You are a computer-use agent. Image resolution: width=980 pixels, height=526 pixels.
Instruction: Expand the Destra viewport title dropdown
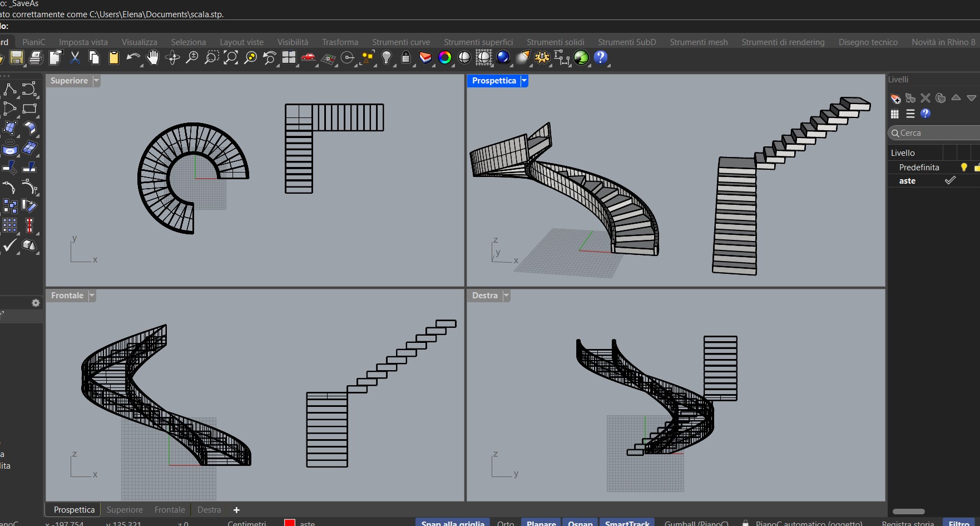[506, 296]
